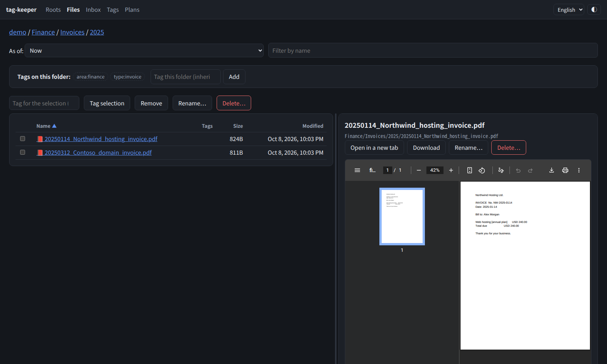Sort by the Modified column header

click(x=313, y=126)
